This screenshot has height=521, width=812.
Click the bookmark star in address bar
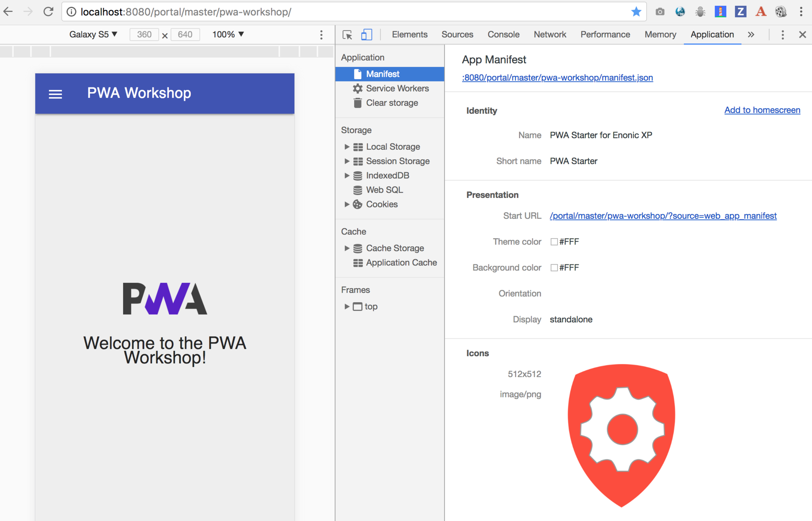click(x=636, y=12)
